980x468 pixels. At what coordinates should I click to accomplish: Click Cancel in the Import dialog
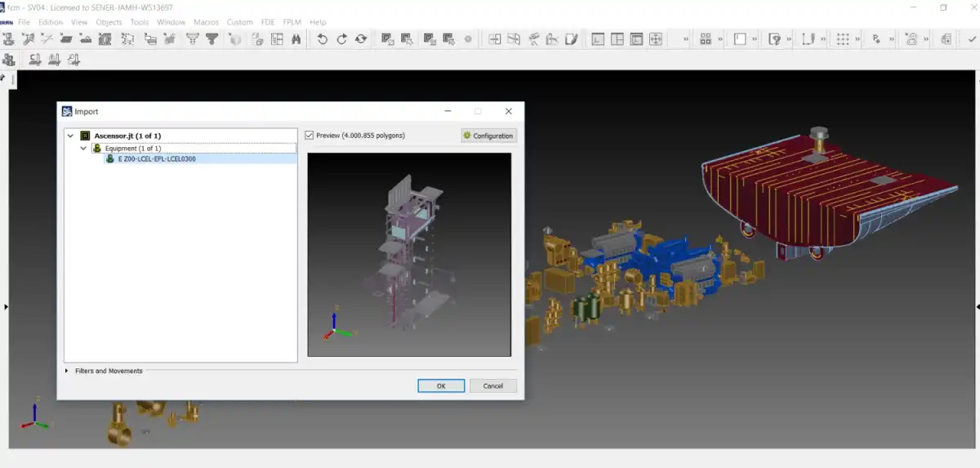[x=493, y=386]
